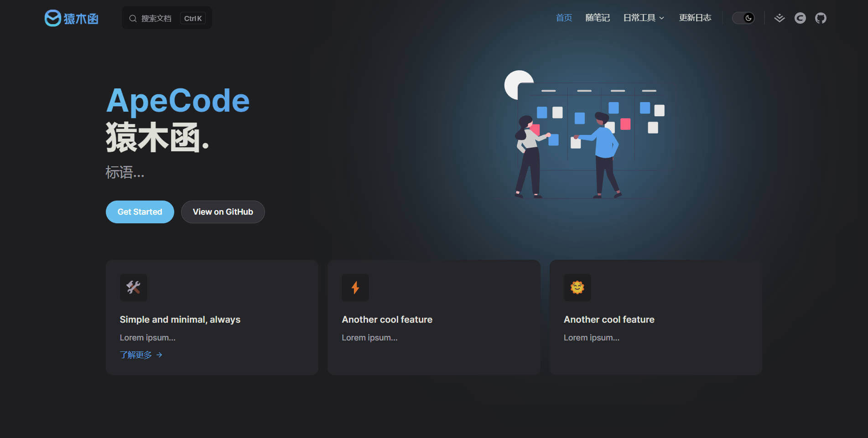Open the 更新日志 nav item
The height and width of the screenshot is (438, 868).
tap(695, 18)
